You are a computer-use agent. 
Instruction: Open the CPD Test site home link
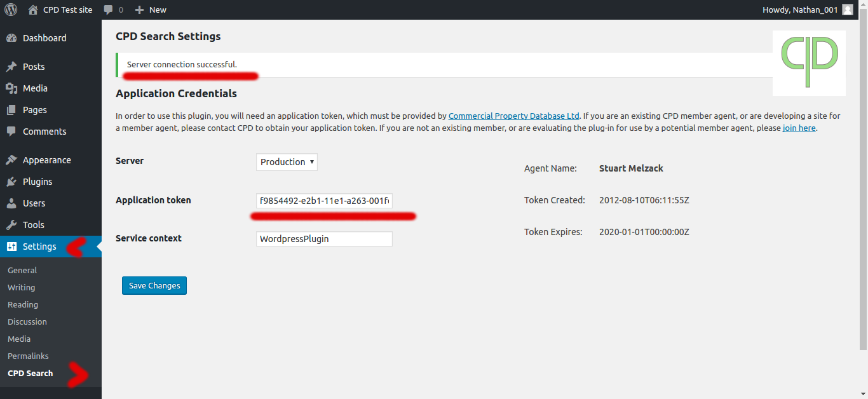click(x=60, y=10)
